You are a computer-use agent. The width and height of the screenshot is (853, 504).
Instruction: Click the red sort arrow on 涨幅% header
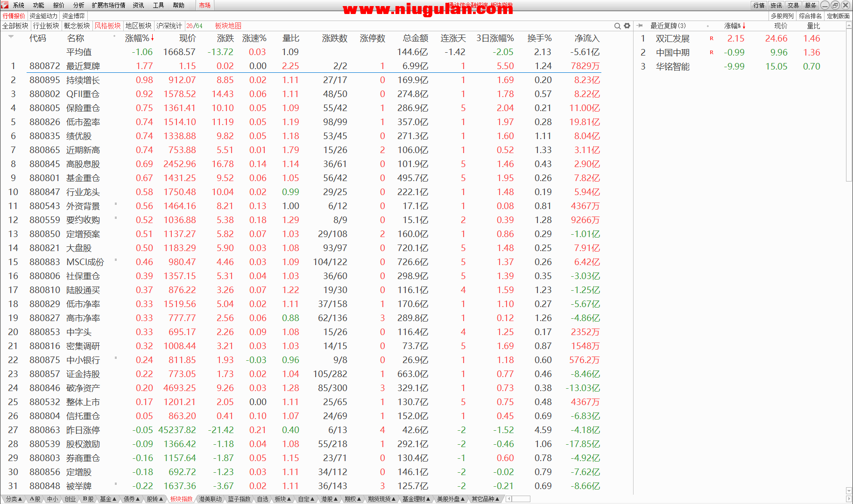pos(153,38)
